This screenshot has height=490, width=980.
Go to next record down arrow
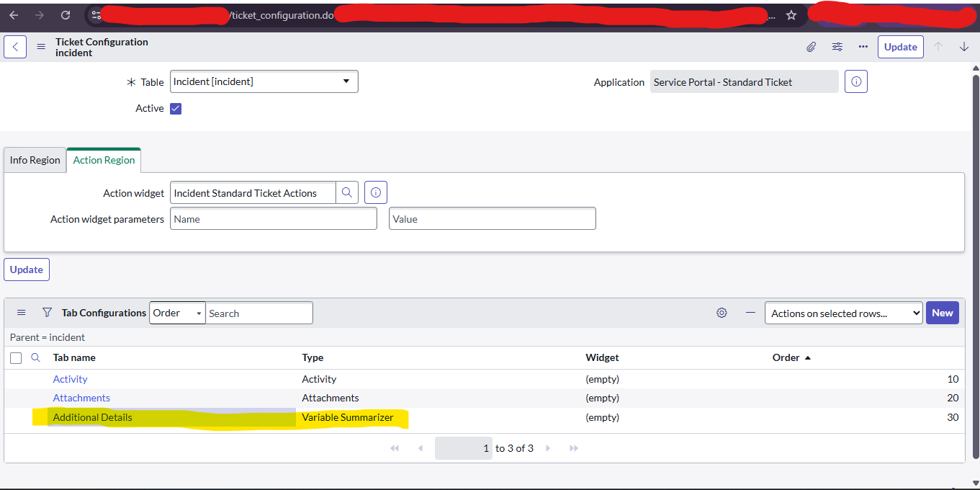964,47
